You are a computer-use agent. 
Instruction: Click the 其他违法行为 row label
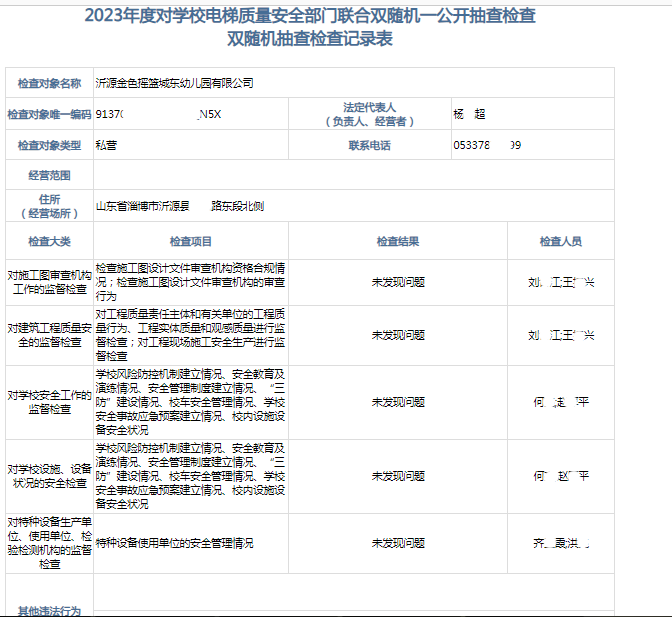coord(49,609)
